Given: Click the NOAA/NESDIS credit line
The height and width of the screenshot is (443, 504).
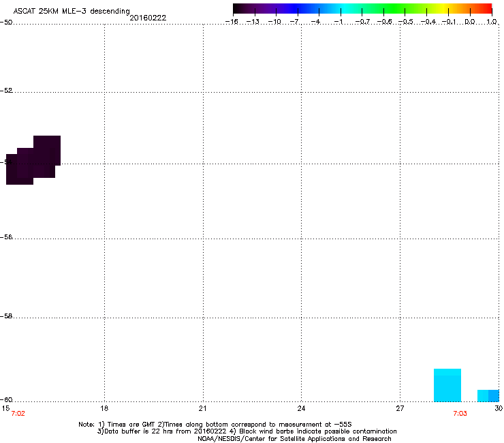Looking at the screenshot, I should (294, 439).
